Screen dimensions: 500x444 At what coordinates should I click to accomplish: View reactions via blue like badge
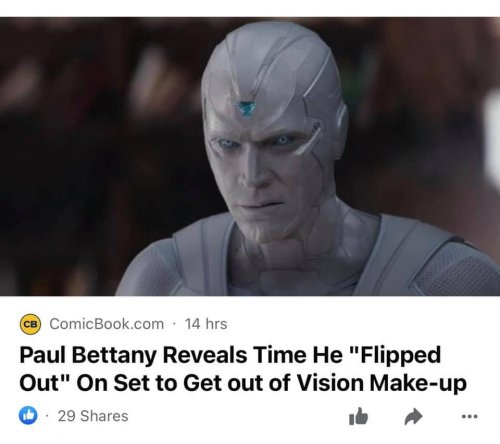(x=28, y=416)
